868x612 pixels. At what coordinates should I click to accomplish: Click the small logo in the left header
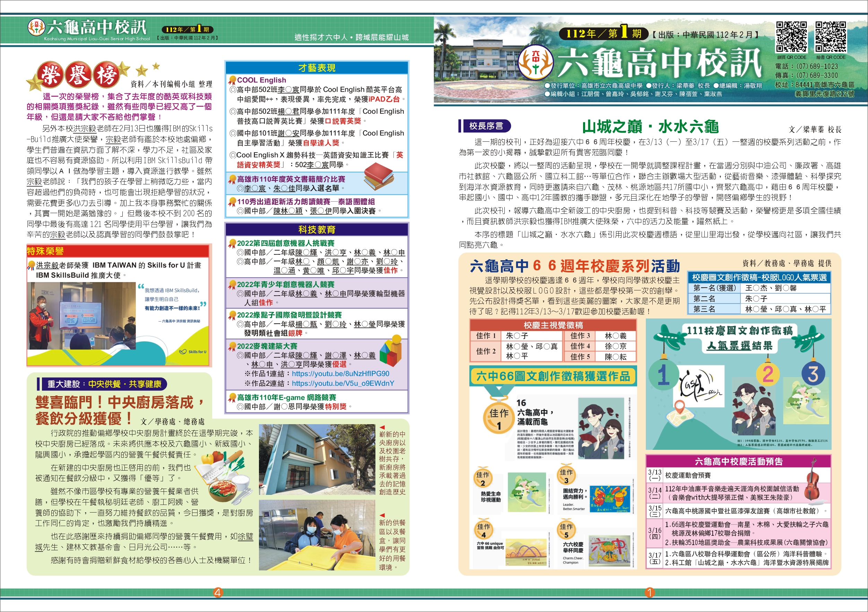(36, 28)
